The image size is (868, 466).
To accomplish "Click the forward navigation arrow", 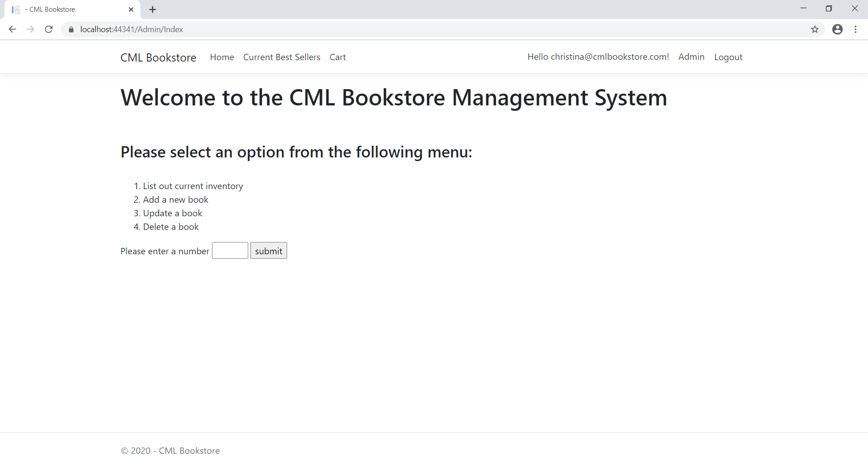I will (30, 29).
